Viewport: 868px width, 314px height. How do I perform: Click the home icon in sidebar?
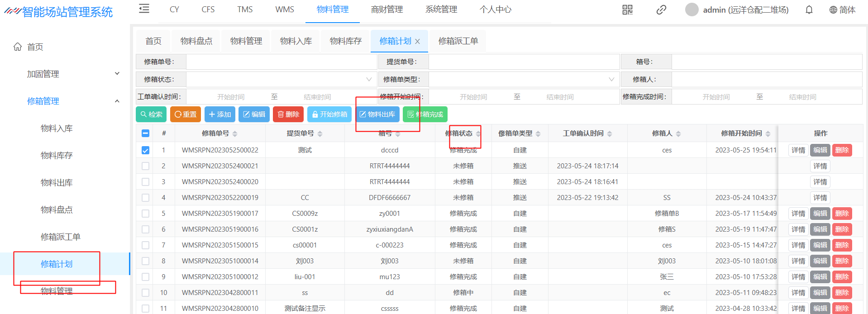18,47
